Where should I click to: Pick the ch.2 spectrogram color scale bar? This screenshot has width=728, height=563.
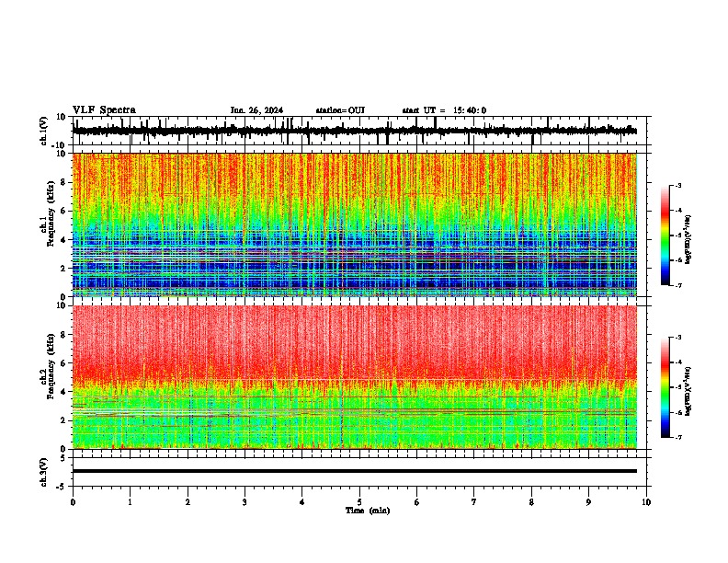coord(665,387)
